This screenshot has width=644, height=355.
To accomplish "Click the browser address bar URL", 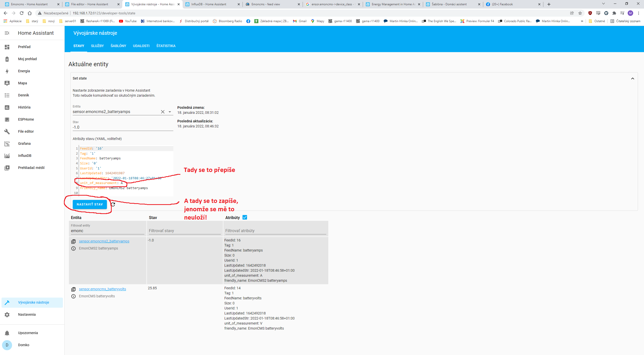I will (104, 13).
